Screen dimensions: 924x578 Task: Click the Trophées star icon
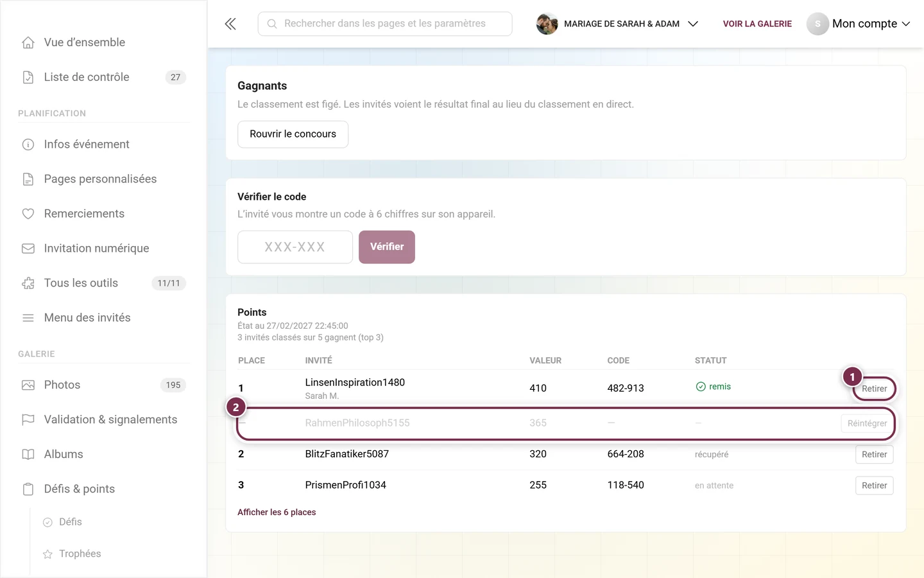[x=47, y=554]
